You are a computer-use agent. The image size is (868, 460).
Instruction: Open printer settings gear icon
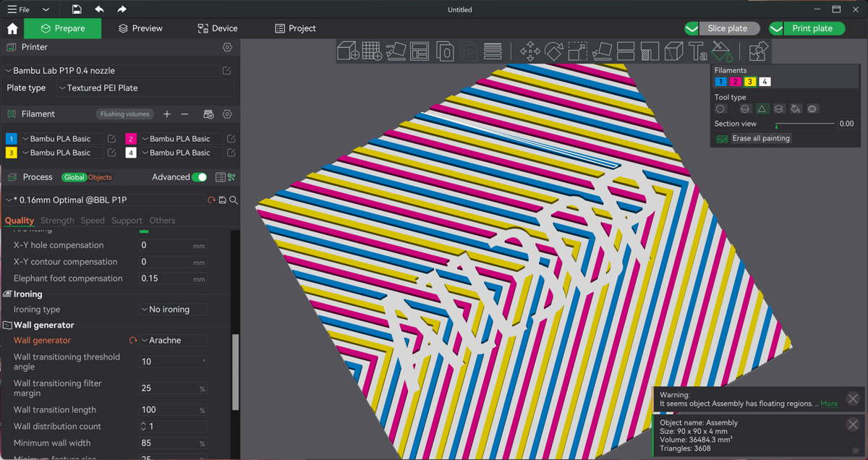(x=227, y=47)
